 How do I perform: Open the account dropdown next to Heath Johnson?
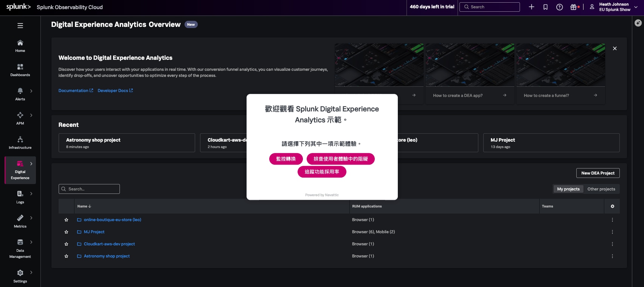point(636,7)
